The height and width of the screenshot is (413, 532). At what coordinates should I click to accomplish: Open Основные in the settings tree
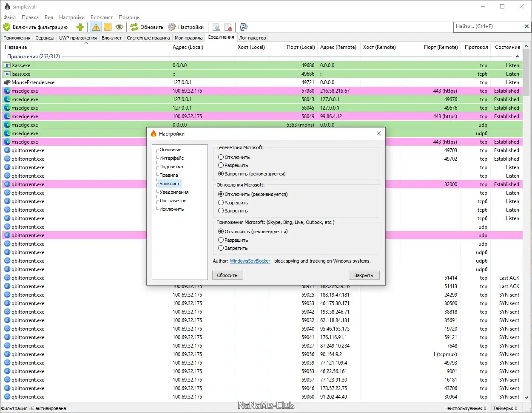171,150
